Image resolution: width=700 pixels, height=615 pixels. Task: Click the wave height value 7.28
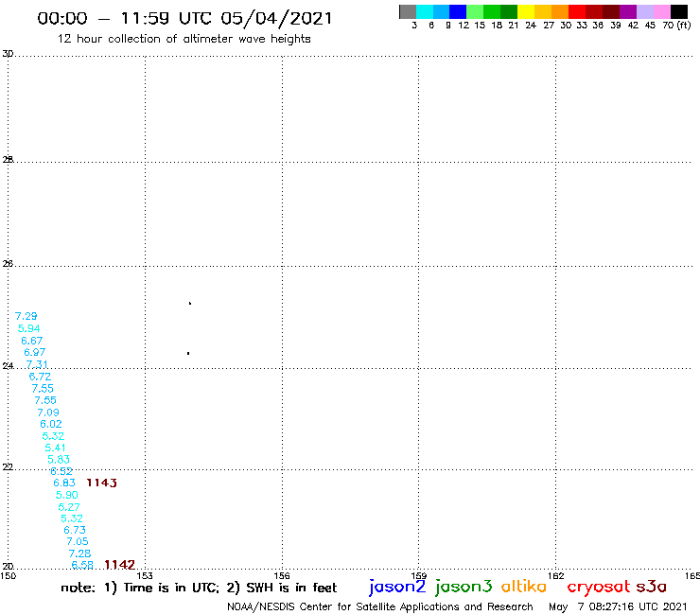click(79, 553)
